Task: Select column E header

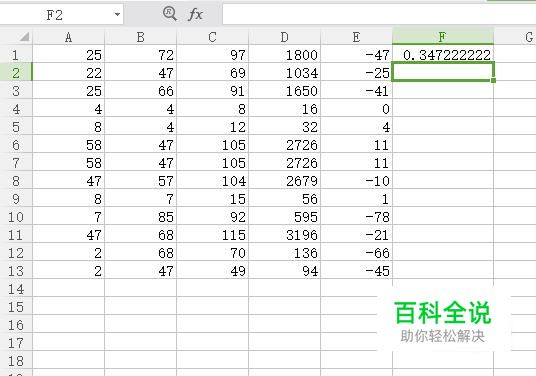Action: 357,37
